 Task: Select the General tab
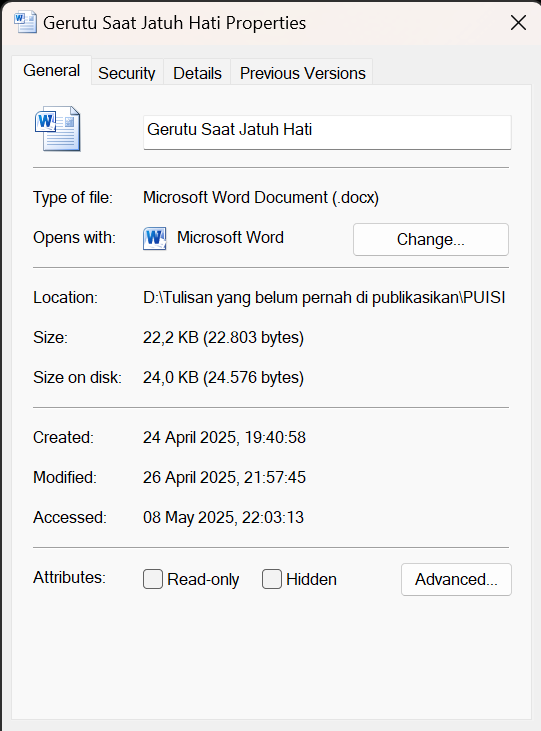tap(52, 70)
